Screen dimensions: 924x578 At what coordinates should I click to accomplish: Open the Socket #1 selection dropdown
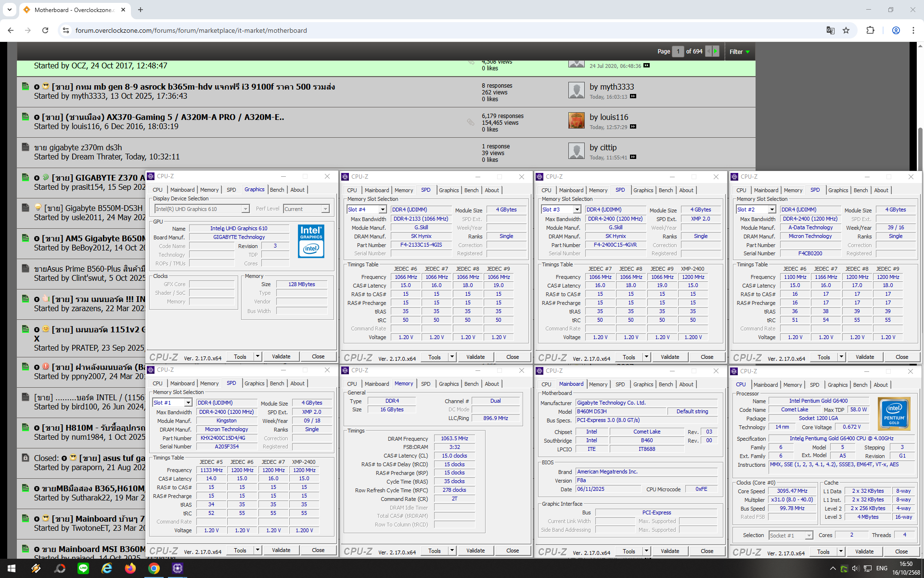click(809, 536)
